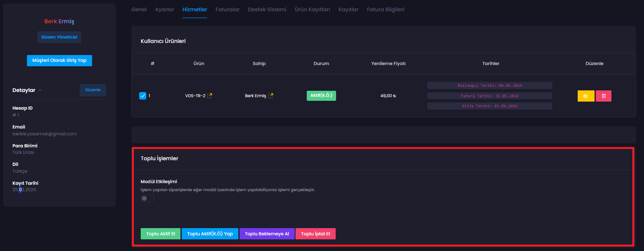View service details with yellow eye button
Viewport: 644px width, 251px height.
pos(586,96)
